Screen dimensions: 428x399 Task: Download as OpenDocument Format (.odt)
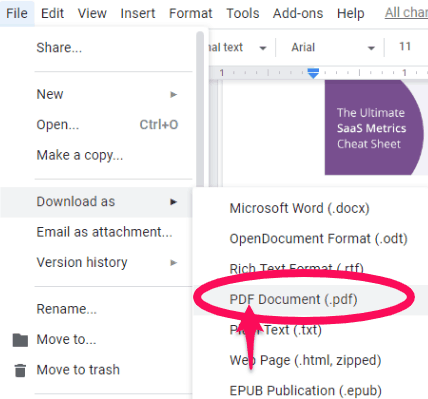311,239
